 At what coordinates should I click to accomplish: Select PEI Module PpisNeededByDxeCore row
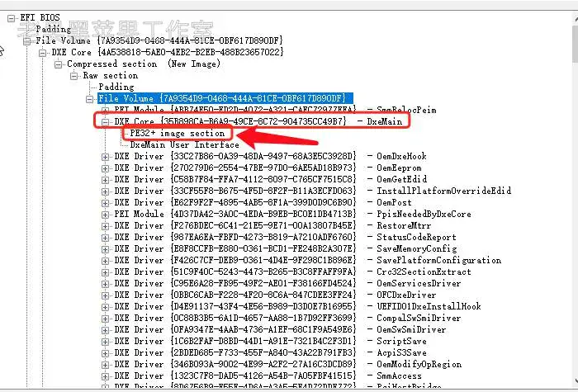click(x=292, y=214)
